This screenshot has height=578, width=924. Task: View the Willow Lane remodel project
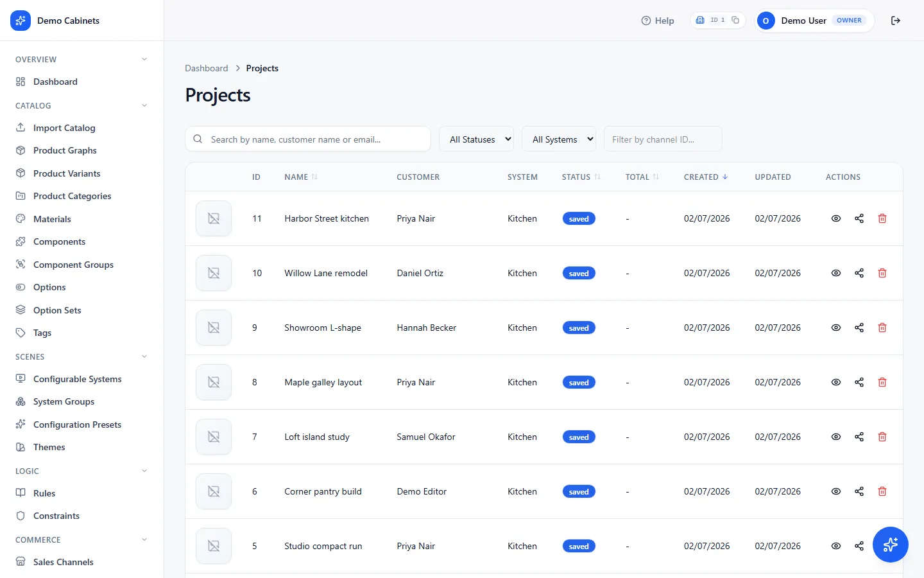pos(836,273)
